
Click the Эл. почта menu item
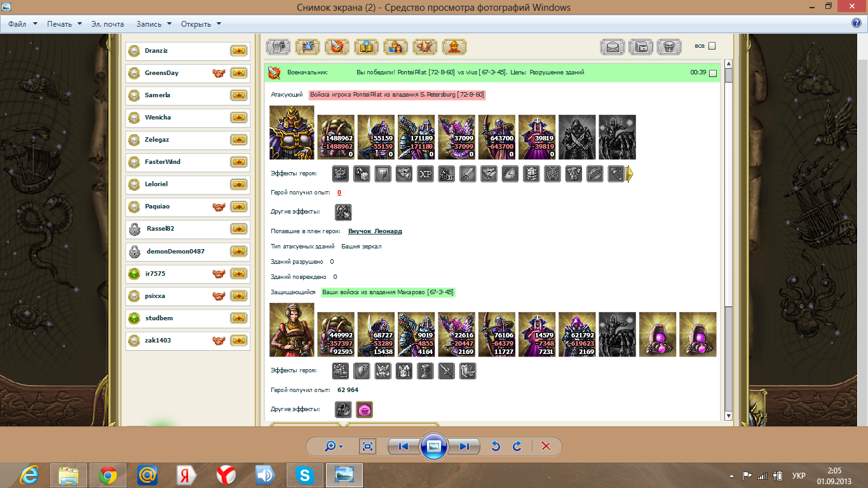point(107,24)
